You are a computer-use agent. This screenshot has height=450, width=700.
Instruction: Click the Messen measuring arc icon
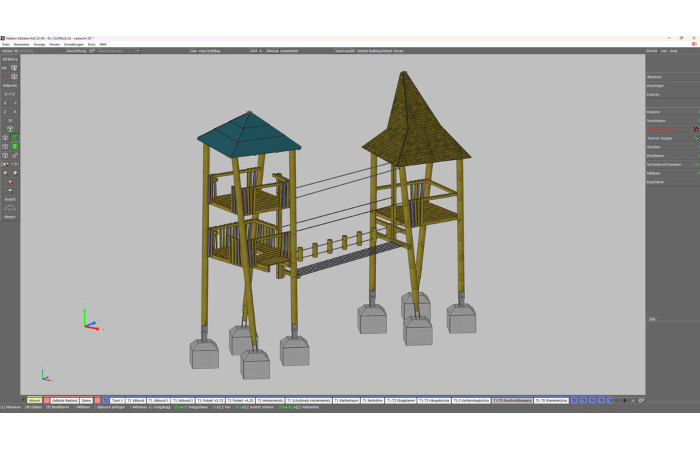pyautogui.click(x=10, y=208)
